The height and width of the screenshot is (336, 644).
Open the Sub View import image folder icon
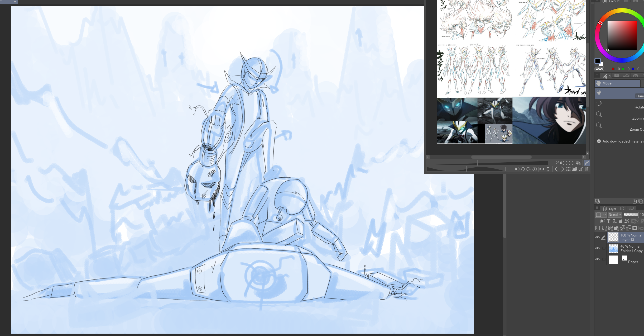(574, 169)
